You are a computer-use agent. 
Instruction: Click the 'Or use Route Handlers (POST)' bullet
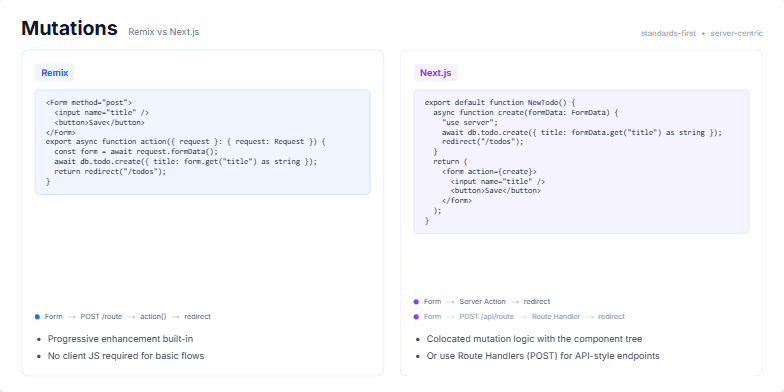(x=543, y=356)
